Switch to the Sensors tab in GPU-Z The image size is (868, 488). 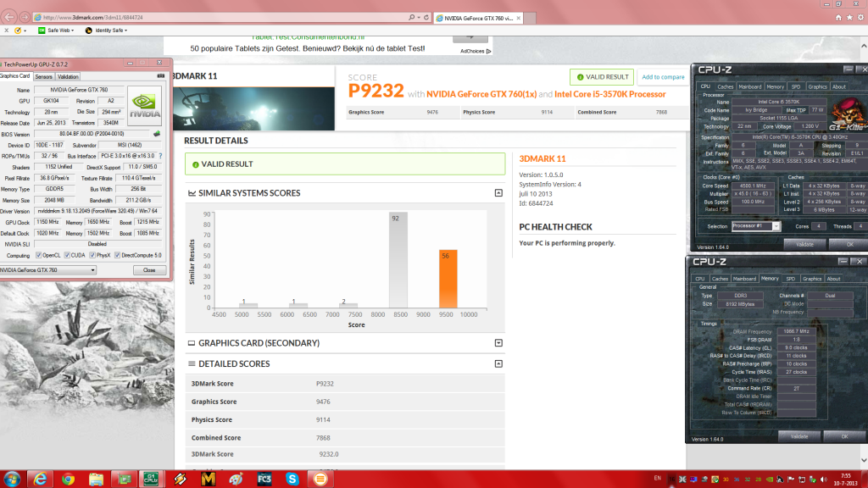pos(44,77)
